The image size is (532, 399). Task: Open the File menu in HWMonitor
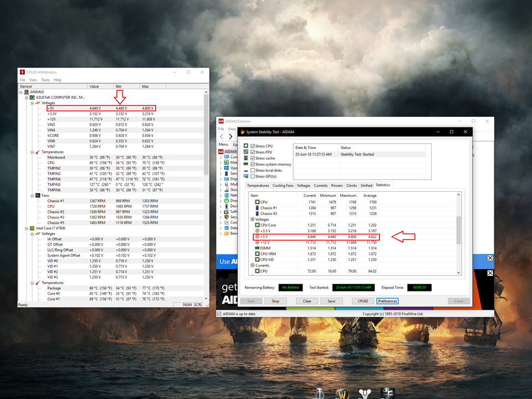click(22, 80)
